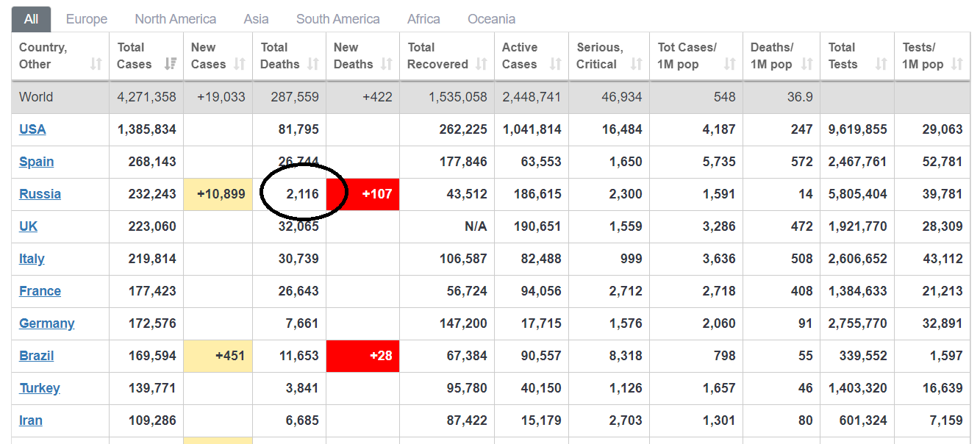Open the Africa tab

[424, 19]
